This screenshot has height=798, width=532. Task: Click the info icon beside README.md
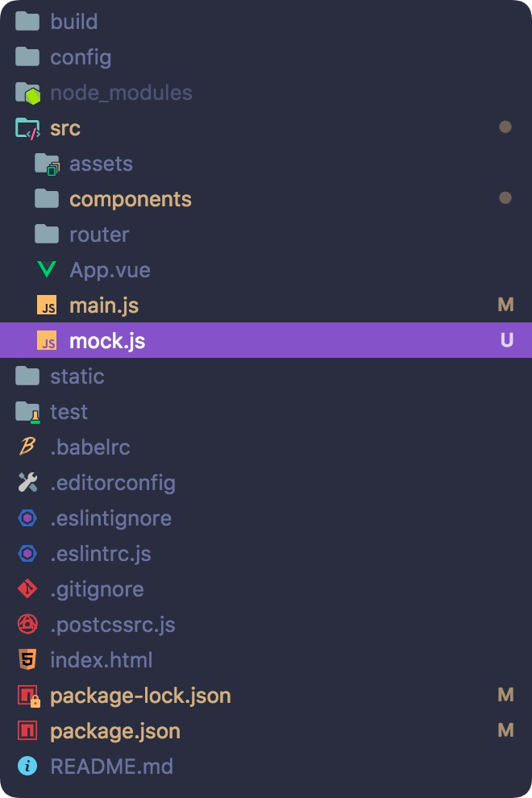tap(27, 767)
